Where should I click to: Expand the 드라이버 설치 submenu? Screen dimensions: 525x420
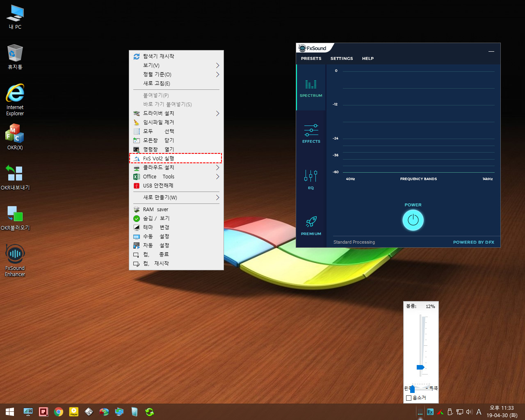click(176, 113)
